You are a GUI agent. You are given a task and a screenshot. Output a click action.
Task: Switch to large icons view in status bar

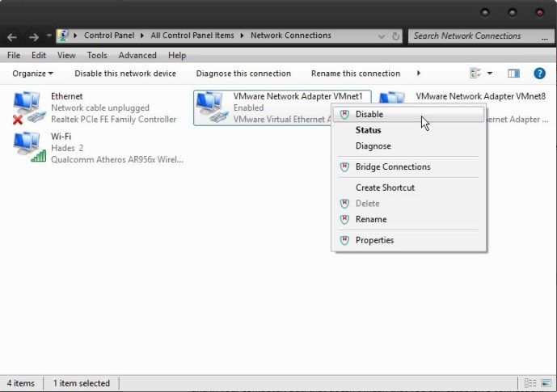546,383
